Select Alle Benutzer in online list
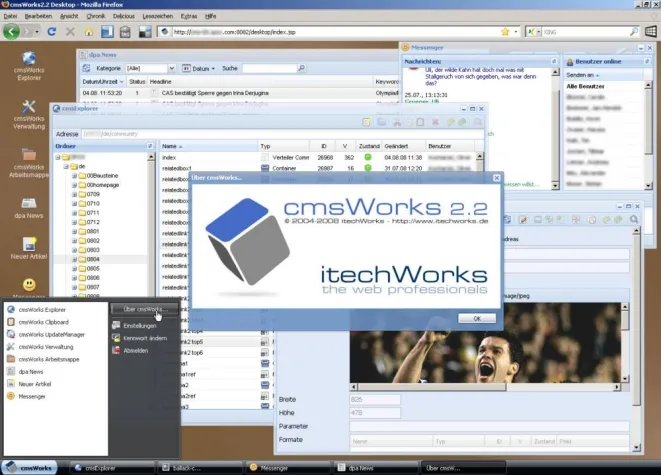The image size is (661, 475). point(586,86)
